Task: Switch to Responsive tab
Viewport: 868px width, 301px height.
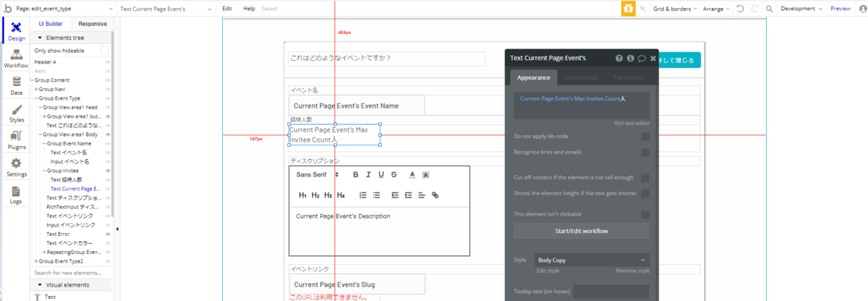Action: pyautogui.click(x=93, y=24)
